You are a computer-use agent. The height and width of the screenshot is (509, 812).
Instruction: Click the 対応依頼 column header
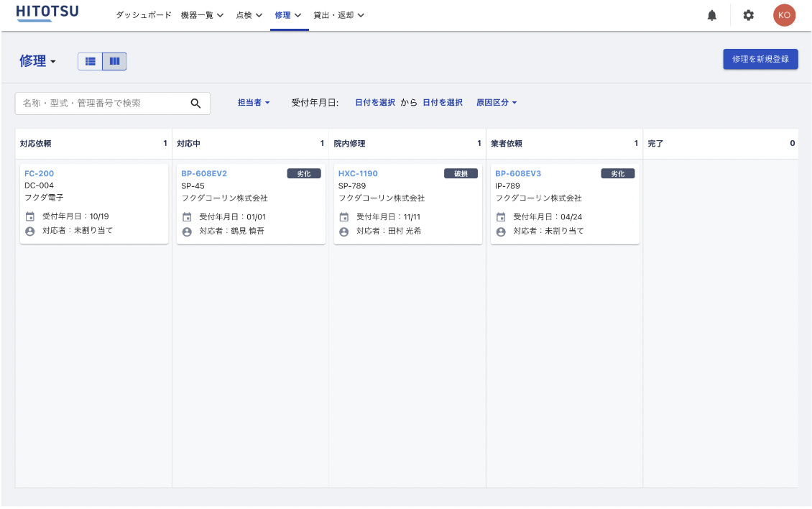tap(93, 144)
